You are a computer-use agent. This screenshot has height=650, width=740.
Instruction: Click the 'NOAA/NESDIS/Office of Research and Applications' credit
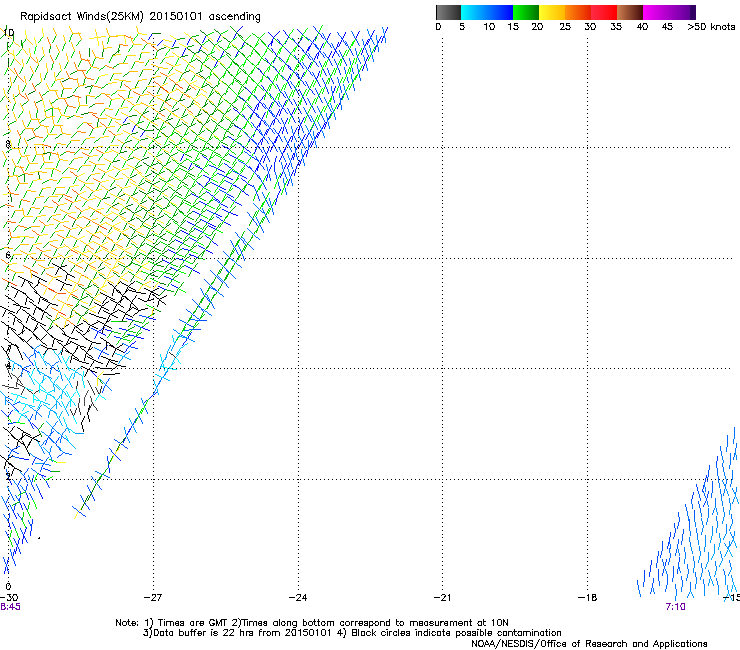[589, 644]
